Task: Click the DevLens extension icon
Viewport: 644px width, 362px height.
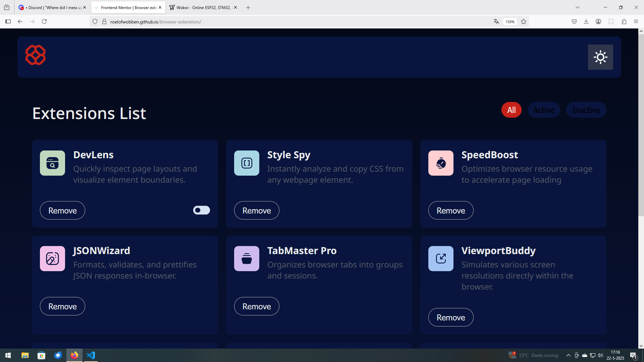Action: tap(52, 163)
